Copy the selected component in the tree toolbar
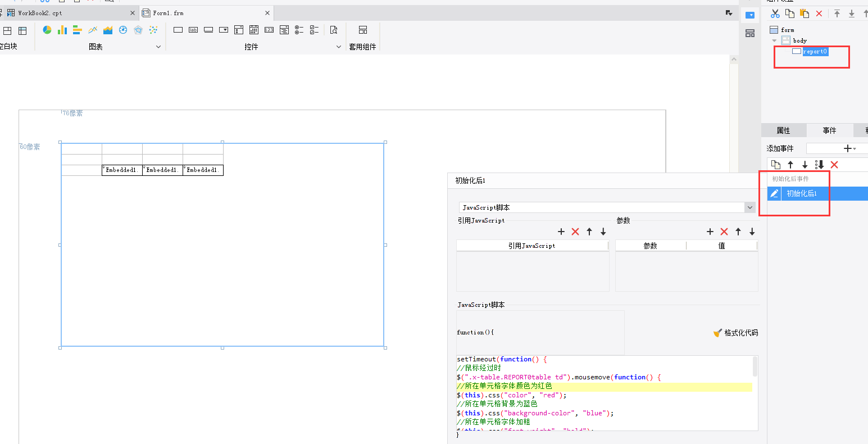868x444 pixels. (790, 13)
